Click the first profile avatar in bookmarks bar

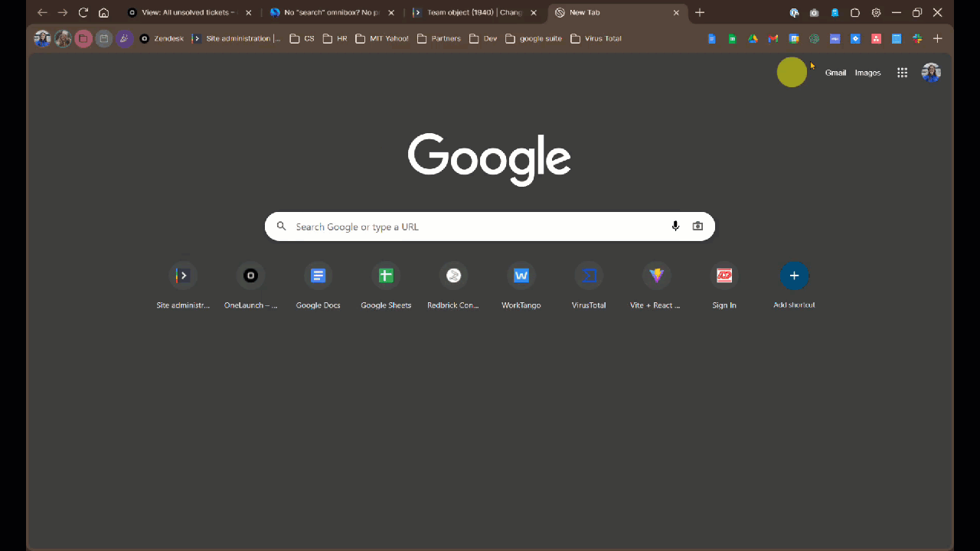(x=42, y=38)
